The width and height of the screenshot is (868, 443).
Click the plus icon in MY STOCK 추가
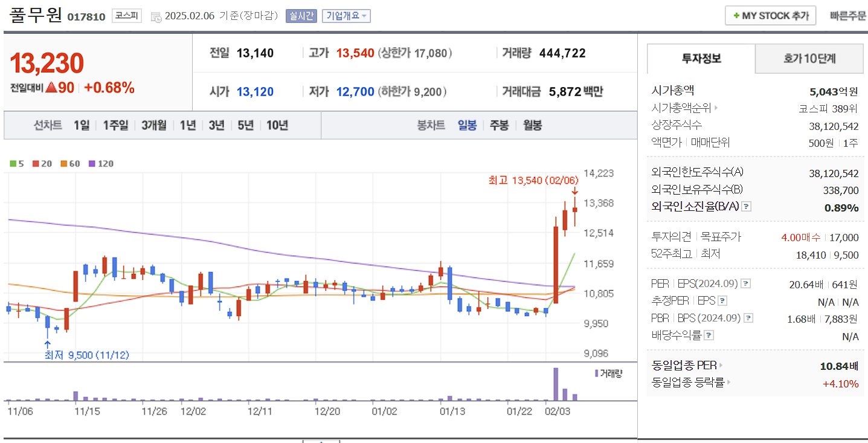(735, 15)
